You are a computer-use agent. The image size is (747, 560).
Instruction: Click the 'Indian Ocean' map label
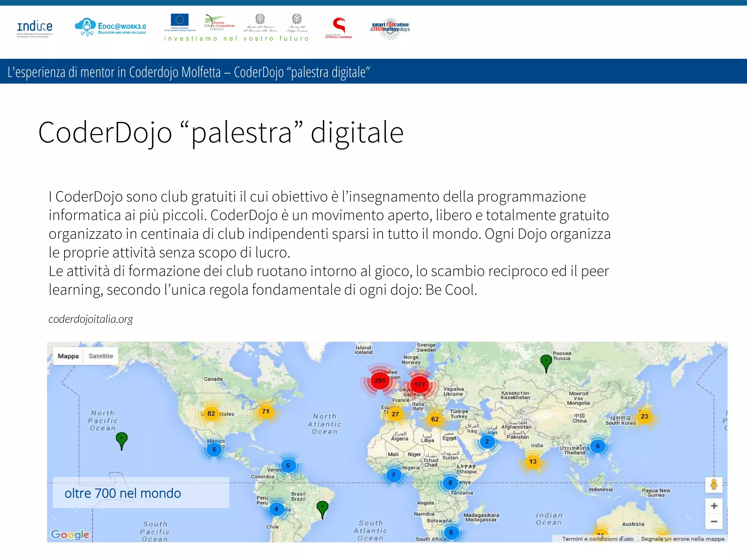click(x=549, y=519)
